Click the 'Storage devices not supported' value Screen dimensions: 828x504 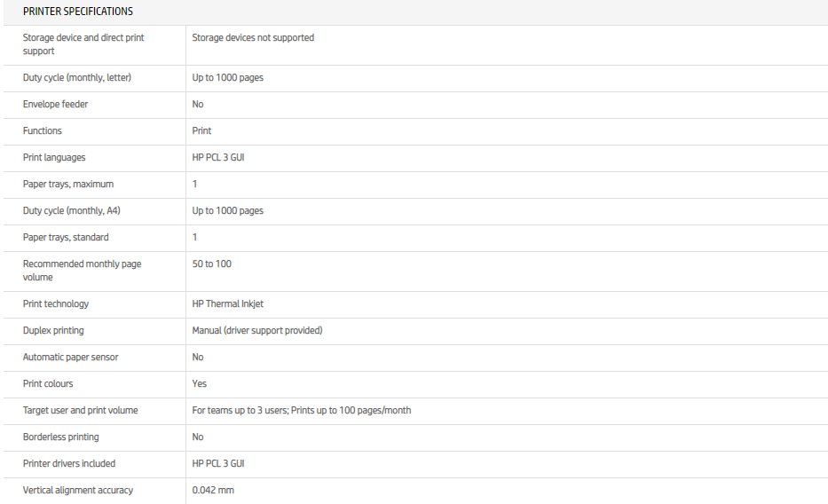tap(253, 37)
